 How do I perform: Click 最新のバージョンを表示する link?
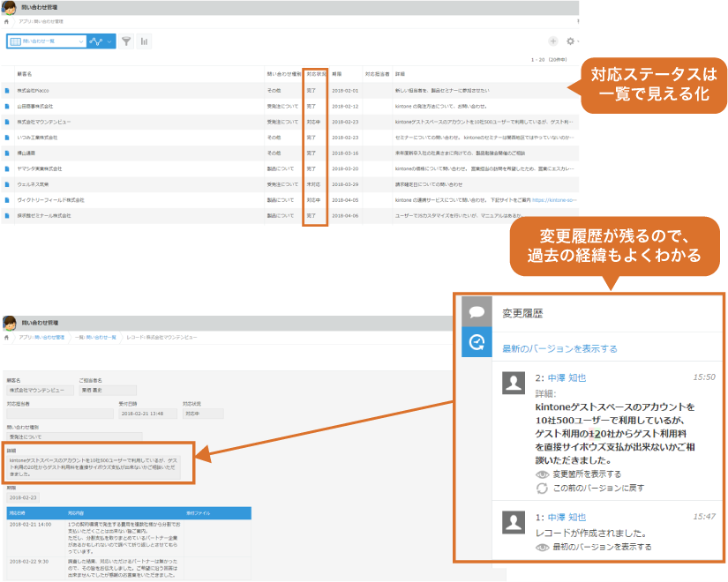coord(559,348)
